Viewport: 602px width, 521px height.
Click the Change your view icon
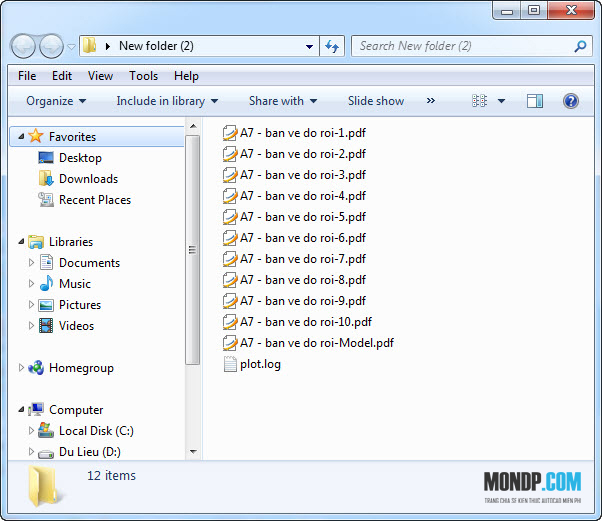480,101
